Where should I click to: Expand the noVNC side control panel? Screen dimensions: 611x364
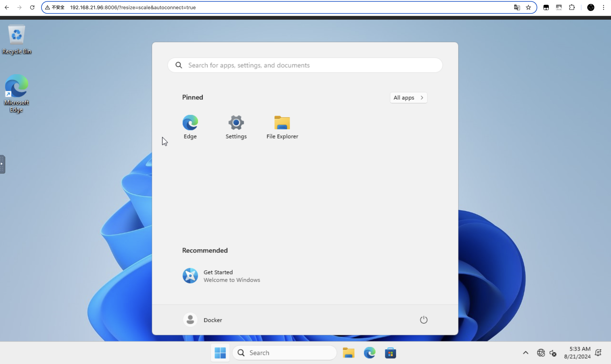[2, 164]
